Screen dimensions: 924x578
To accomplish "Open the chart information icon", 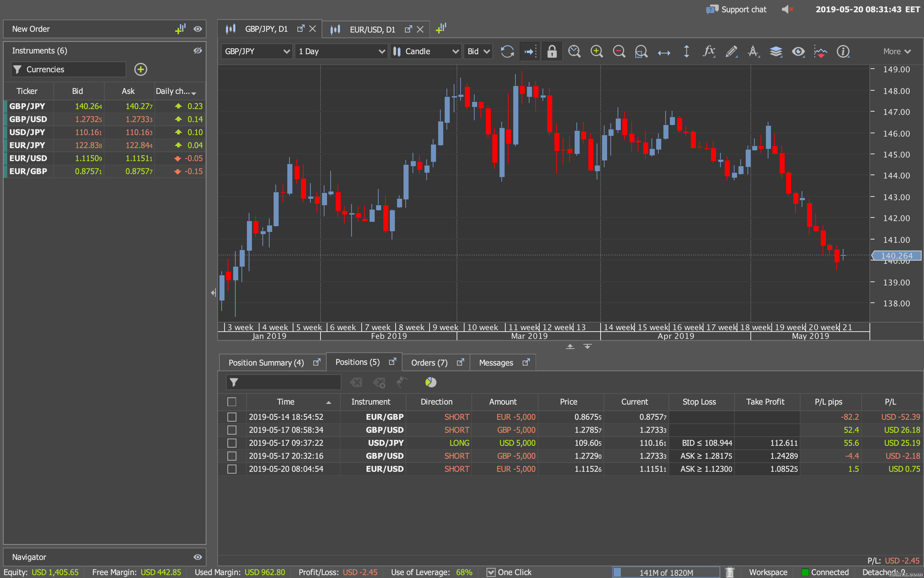I will pyautogui.click(x=843, y=51).
